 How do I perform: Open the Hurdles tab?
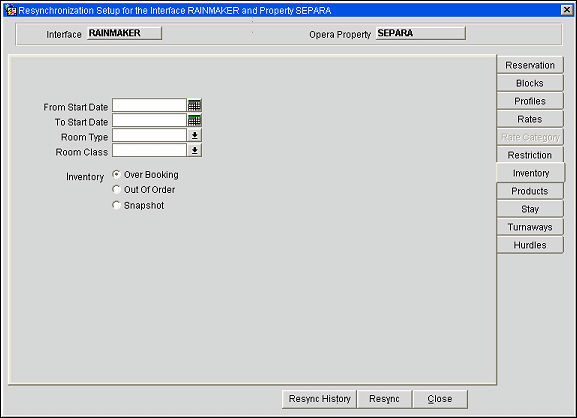(x=530, y=245)
